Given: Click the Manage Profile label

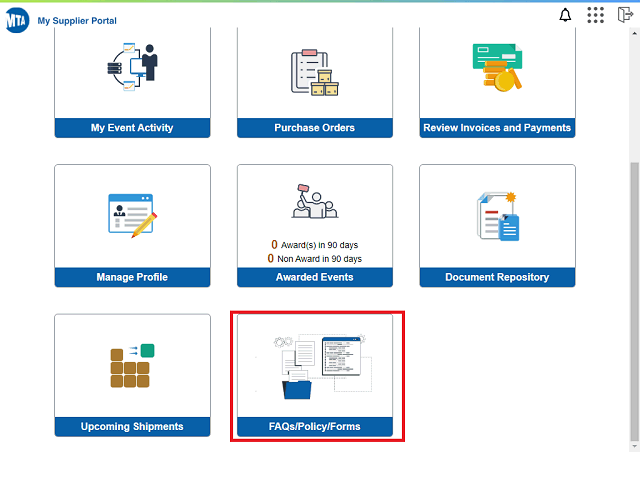Looking at the screenshot, I should (x=132, y=277).
